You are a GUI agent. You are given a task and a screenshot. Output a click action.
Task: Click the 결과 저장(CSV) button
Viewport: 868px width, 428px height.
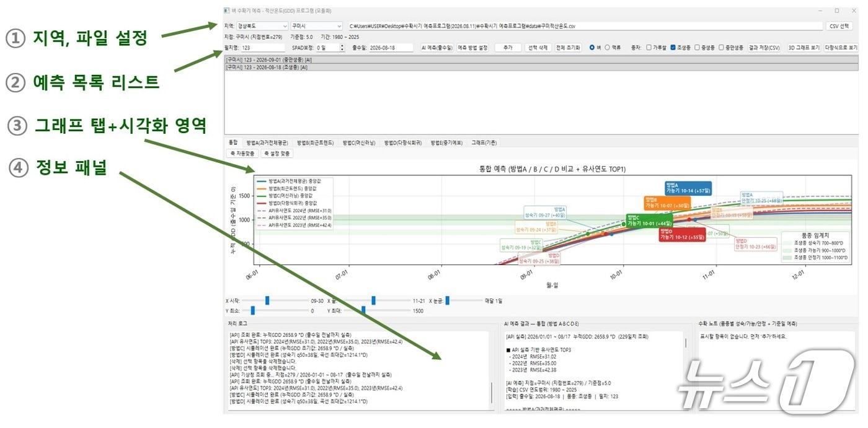[x=764, y=48]
